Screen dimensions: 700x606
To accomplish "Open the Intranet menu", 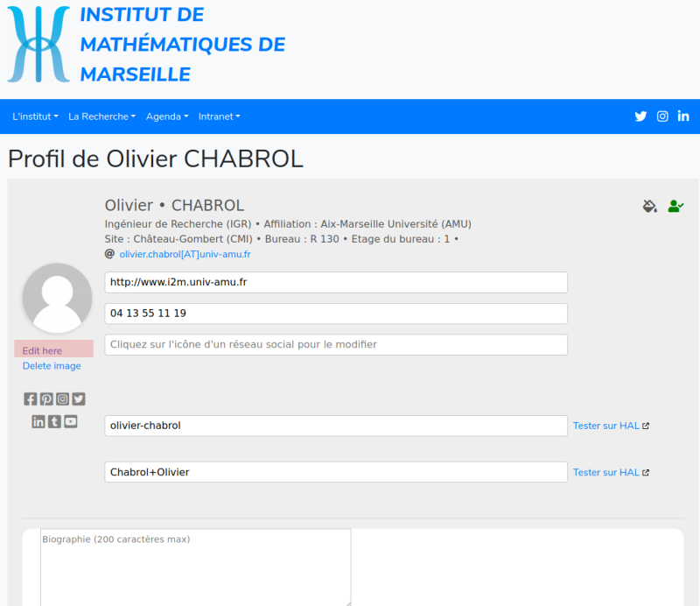I will coord(219,116).
